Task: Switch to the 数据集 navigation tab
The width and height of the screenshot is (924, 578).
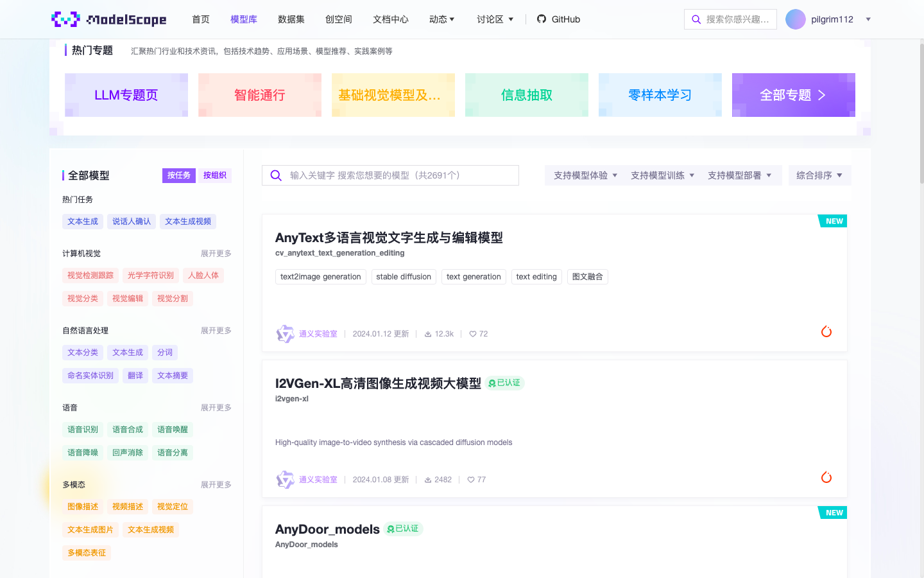Action: pos(291,19)
